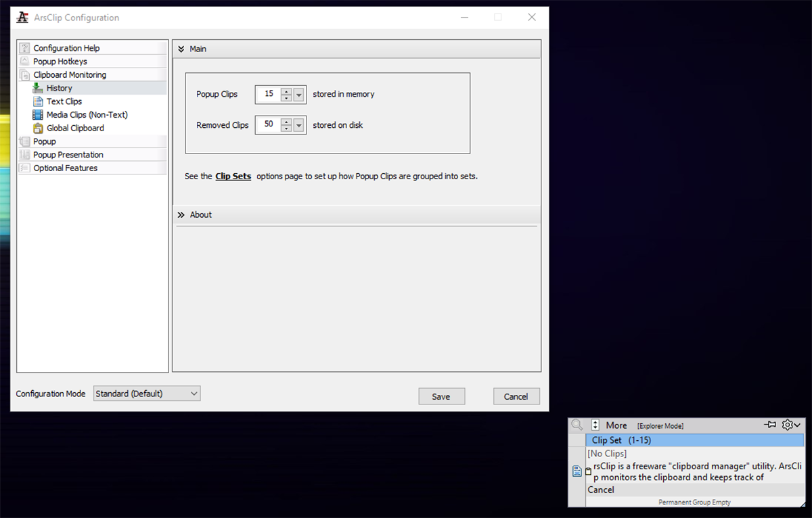Decrease Removed Clips with down arrow
The height and width of the screenshot is (518, 812).
(286, 128)
